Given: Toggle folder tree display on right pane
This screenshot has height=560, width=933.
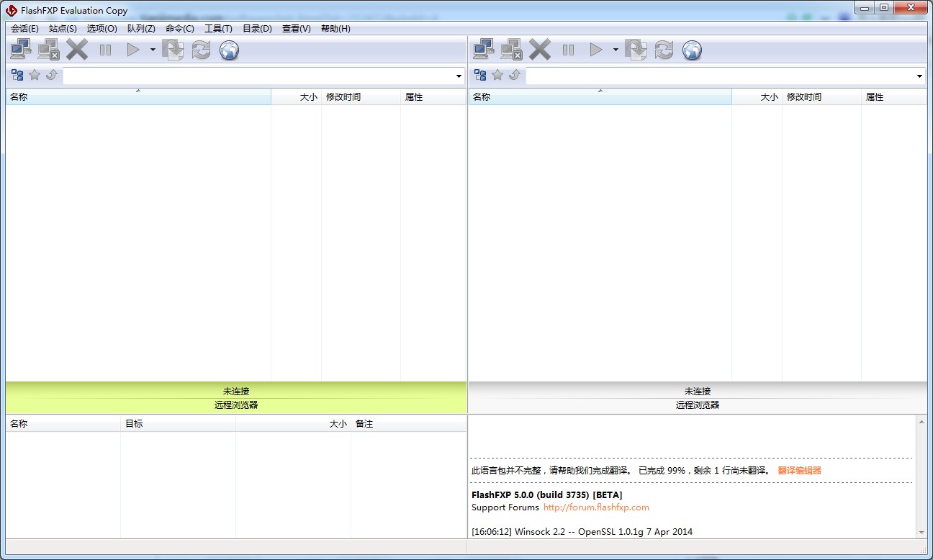Looking at the screenshot, I should [x=479, y=74].
